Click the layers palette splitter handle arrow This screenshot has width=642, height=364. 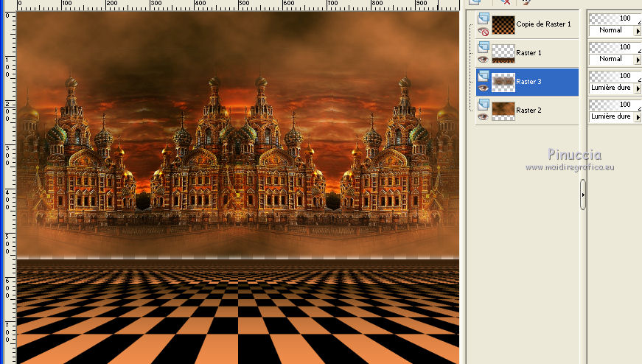click(583, 195)
